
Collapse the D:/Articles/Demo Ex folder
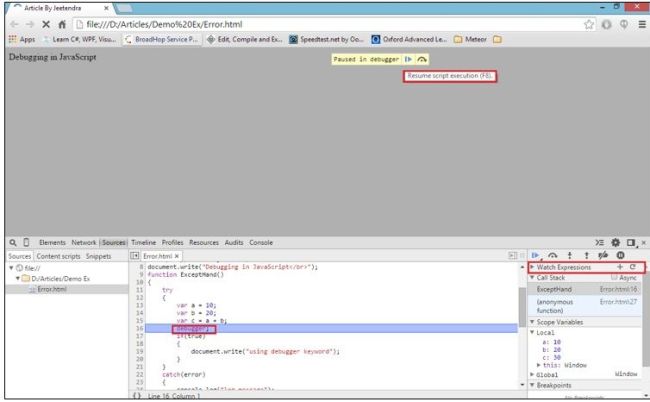click(17, 278)
